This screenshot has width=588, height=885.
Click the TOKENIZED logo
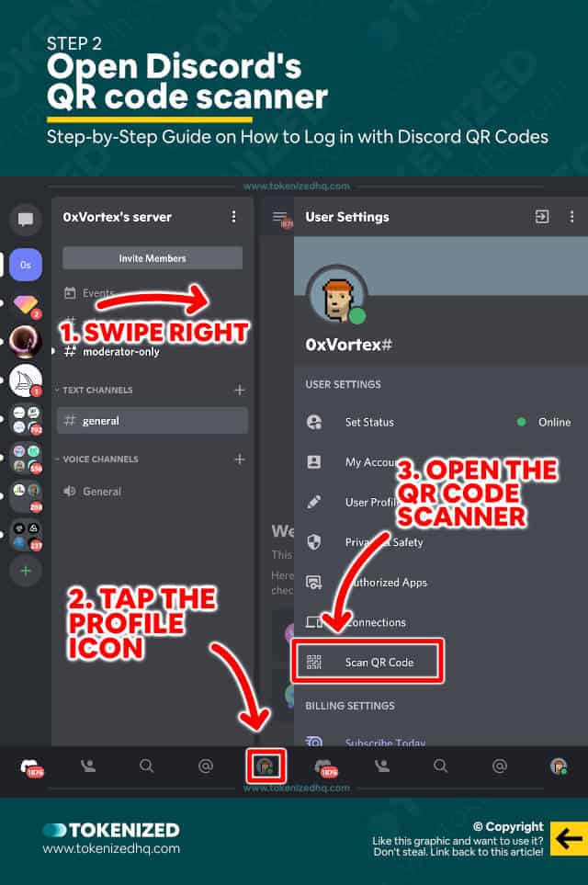111,830
